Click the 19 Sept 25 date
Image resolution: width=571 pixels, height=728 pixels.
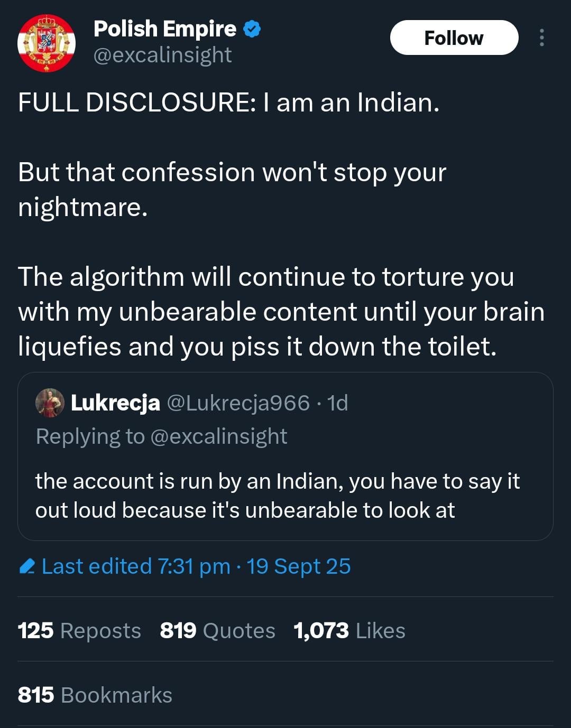[299, 566]
